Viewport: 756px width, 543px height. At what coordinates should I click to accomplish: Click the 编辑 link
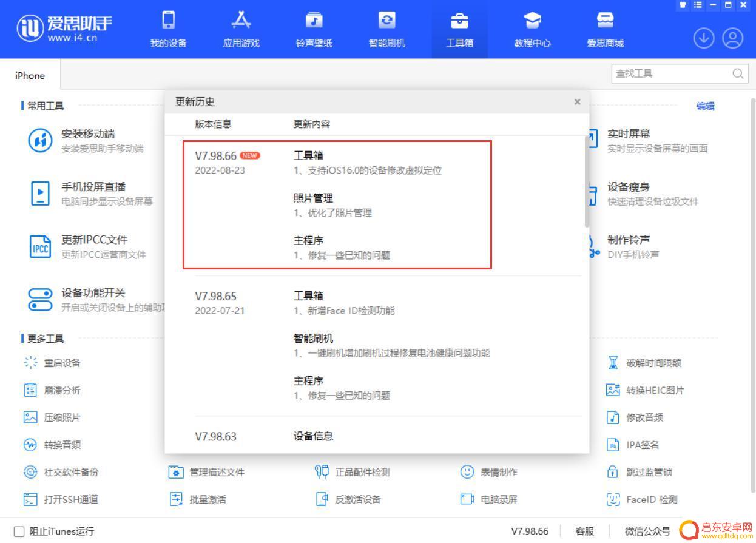(706, 106)
